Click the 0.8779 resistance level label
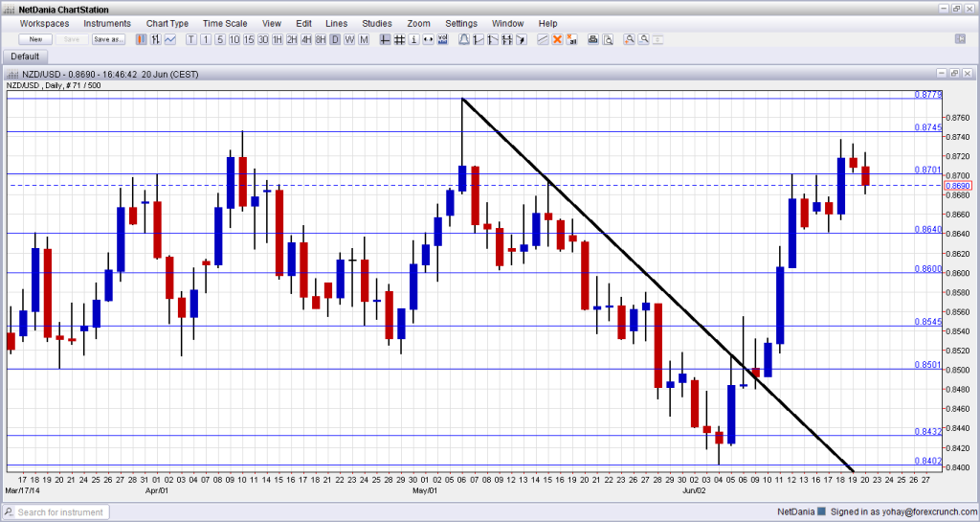The width and height of the screenshot is (980, 522). (928, 95)
